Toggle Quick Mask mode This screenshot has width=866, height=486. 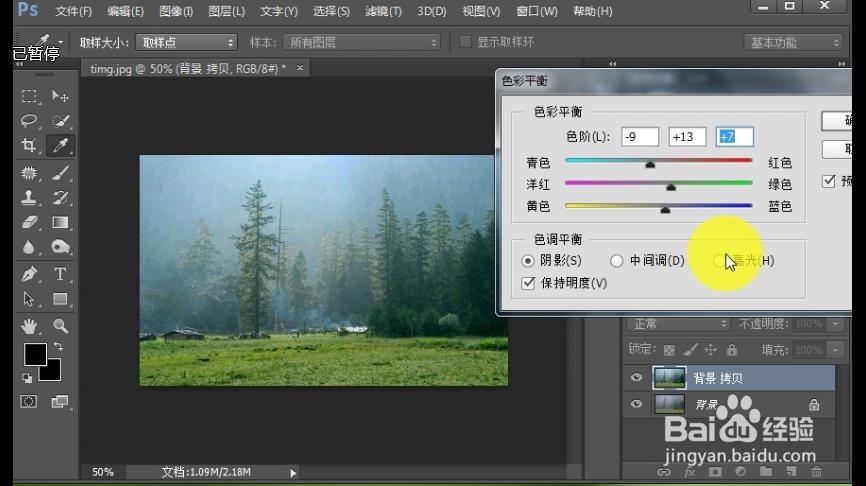click(x=29, y=402)
